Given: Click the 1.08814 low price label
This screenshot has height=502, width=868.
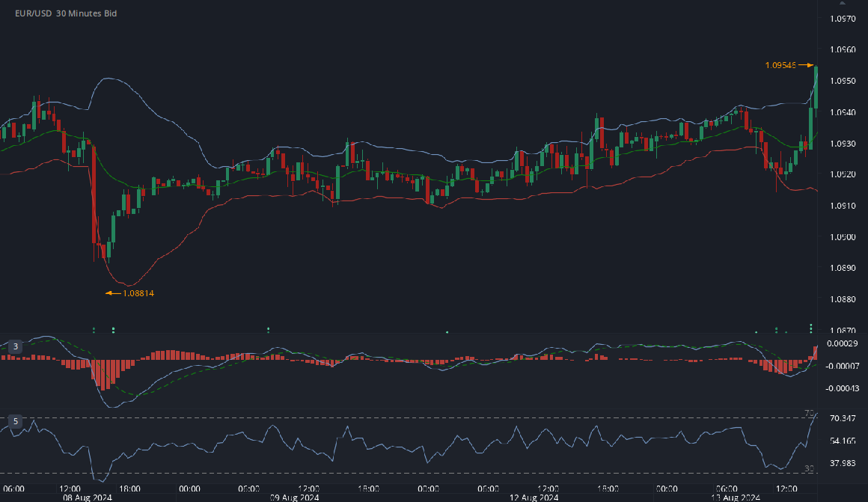Looking at the screenshot, I should pos(138,293).
